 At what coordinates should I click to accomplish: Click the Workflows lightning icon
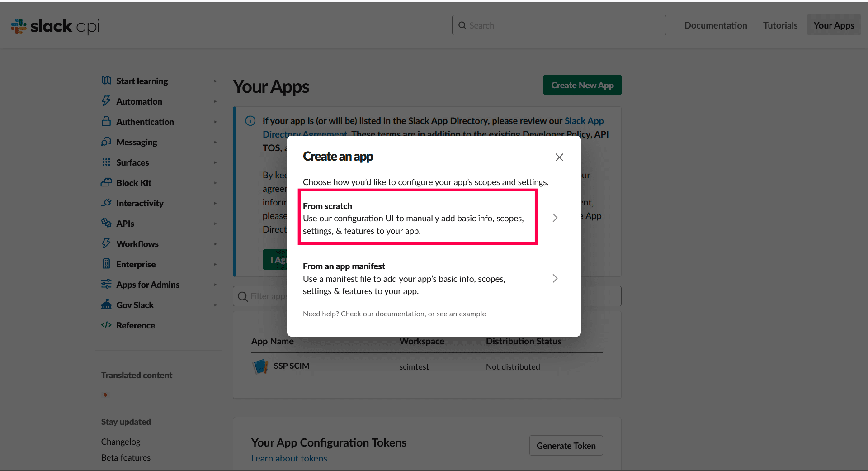point(106,243)
